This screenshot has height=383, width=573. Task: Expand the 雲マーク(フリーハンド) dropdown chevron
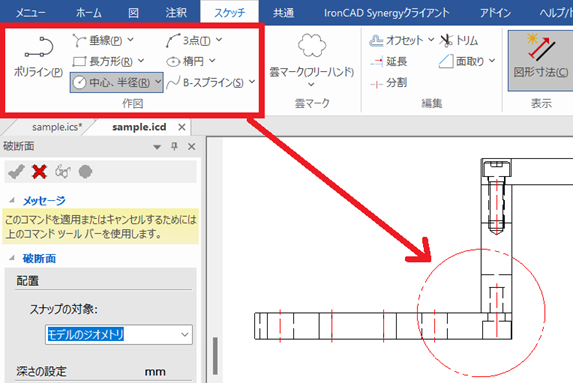[x=311, y=85]
